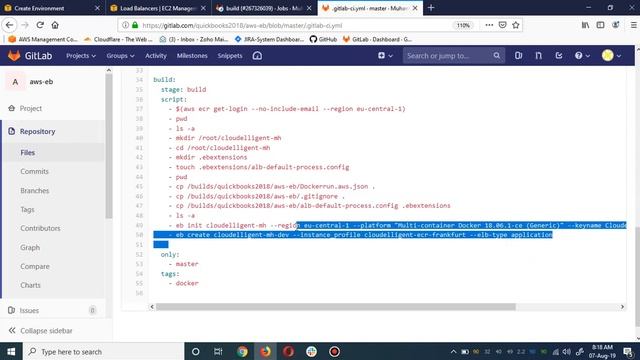Click the operations dashboard icon in navbar
The width and height of the screenshot is (640, 360).
coord(257,56)
